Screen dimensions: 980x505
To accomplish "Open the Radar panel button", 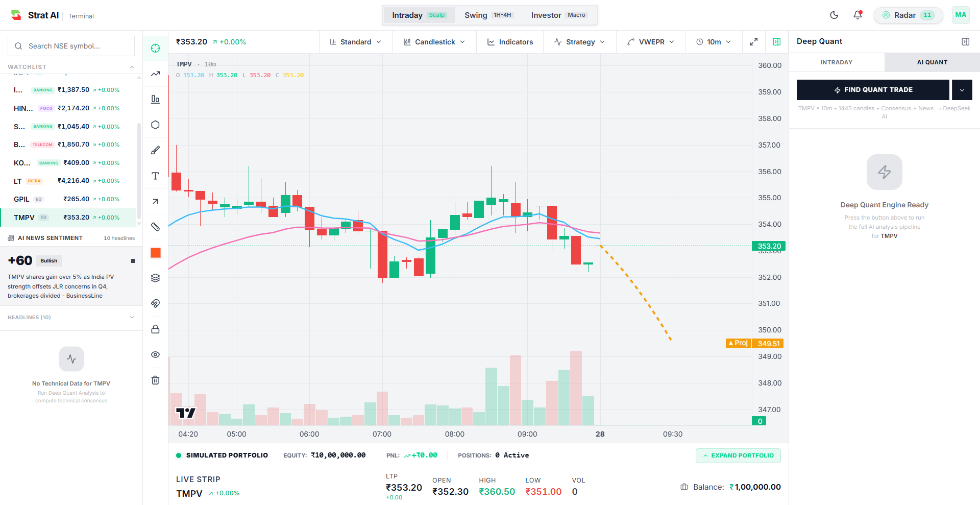I will coord(908,15).
